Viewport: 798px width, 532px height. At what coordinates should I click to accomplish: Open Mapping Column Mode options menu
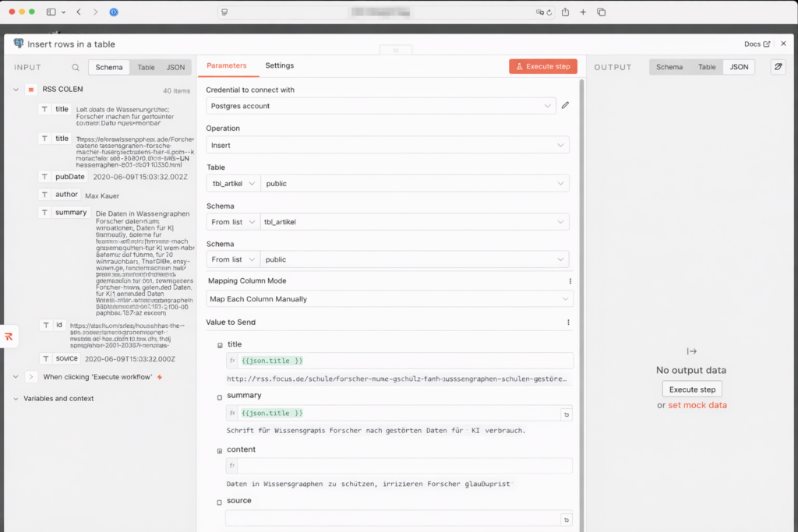570,281
